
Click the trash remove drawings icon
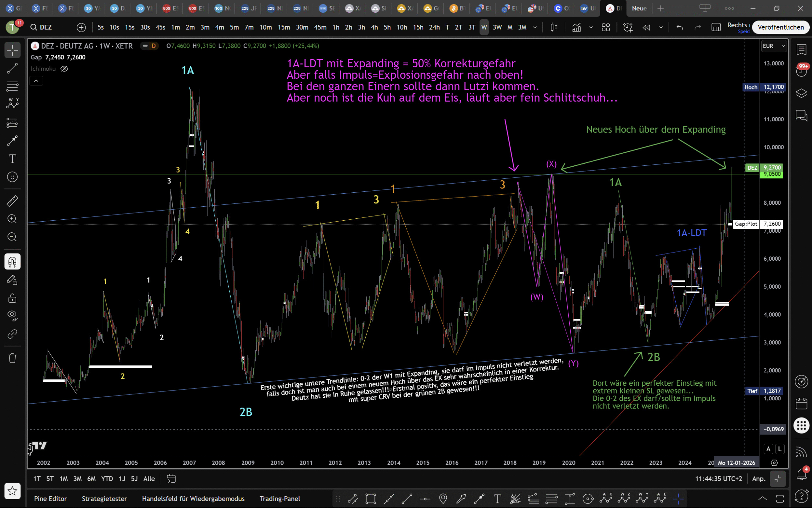tap(12, 358)
